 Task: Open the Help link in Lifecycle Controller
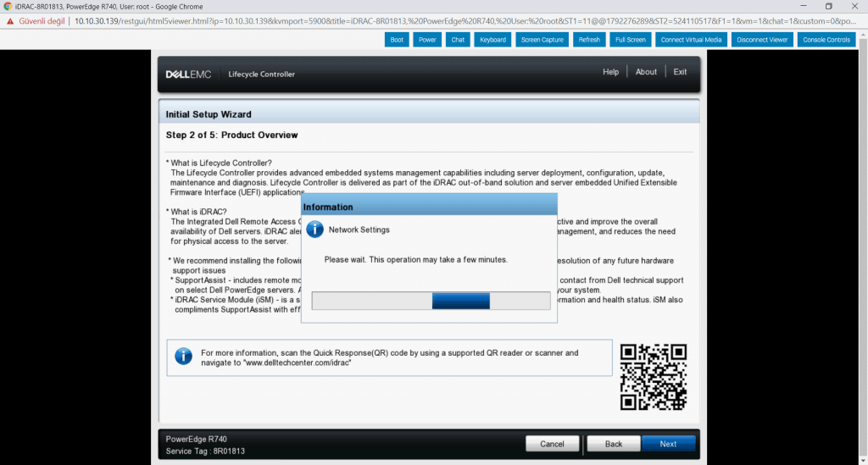(x=610, y=72)
